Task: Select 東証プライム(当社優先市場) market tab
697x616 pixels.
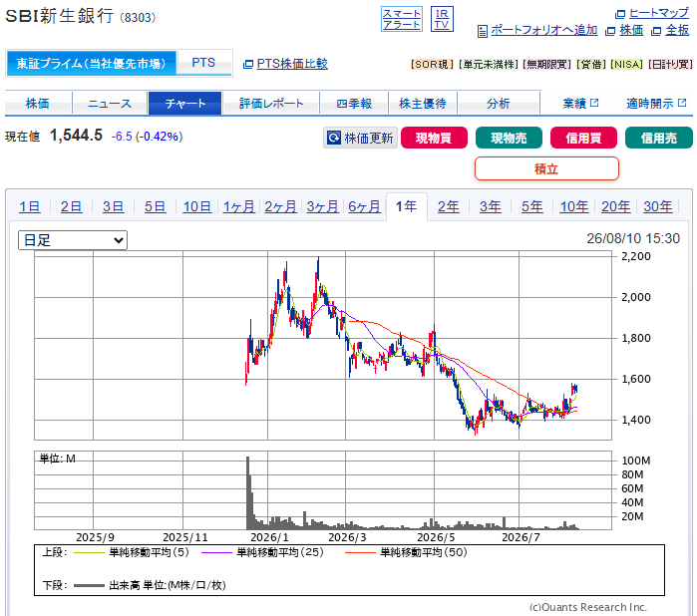Action: [91, 63]
